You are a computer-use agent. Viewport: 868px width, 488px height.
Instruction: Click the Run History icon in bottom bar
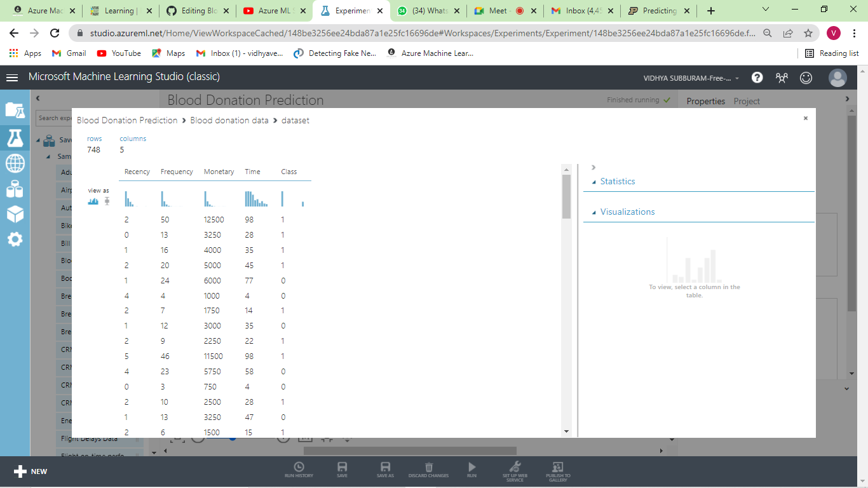[299, 470]
